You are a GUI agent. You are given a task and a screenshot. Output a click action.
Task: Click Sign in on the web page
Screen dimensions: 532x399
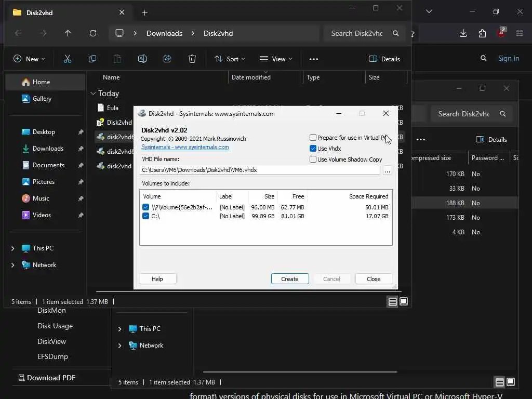[x=509, y=58]
